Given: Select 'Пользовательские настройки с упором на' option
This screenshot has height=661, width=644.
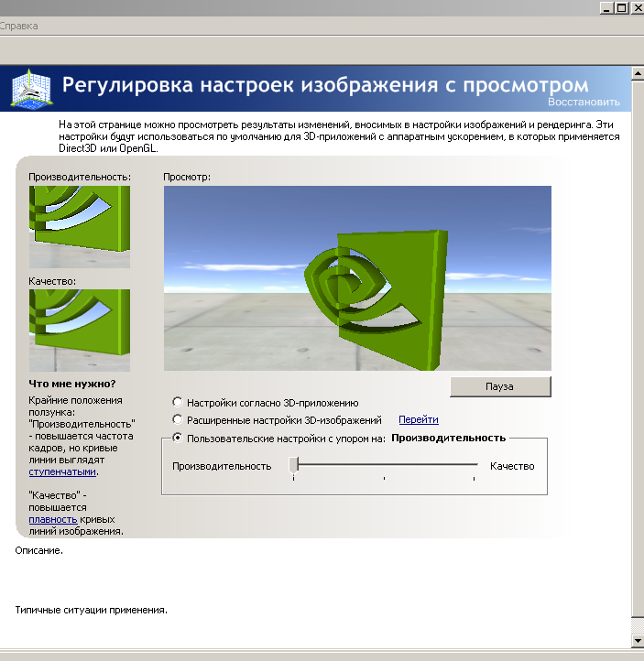Looking at the screenshot, I should tap(177, 439).
